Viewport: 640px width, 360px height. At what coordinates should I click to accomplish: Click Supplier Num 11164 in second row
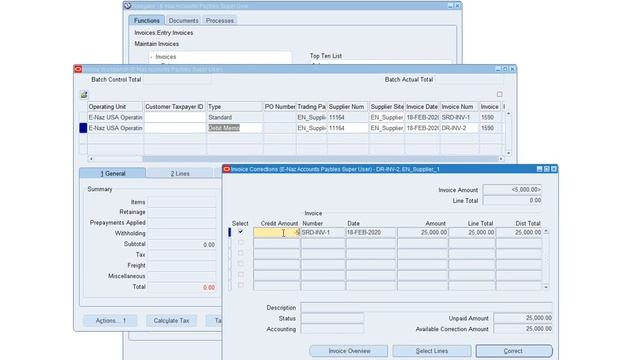[348, 128]
